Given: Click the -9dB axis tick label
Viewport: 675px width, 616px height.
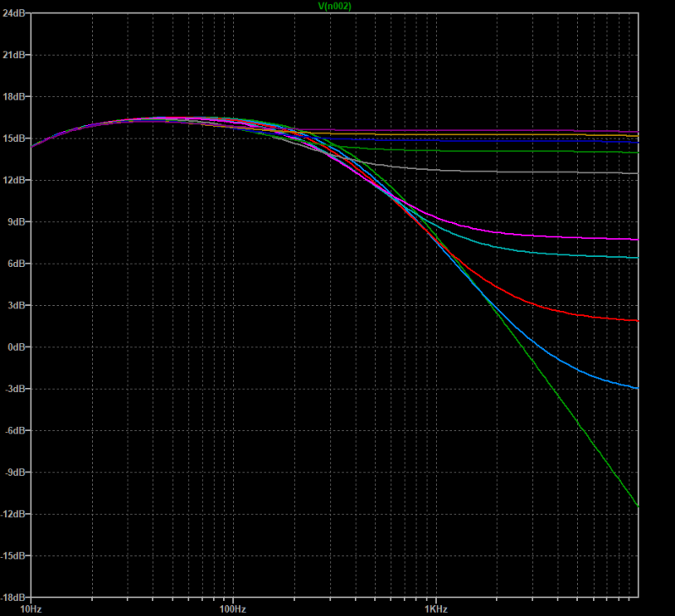Looking at the screenshot, I should (16, 472).
